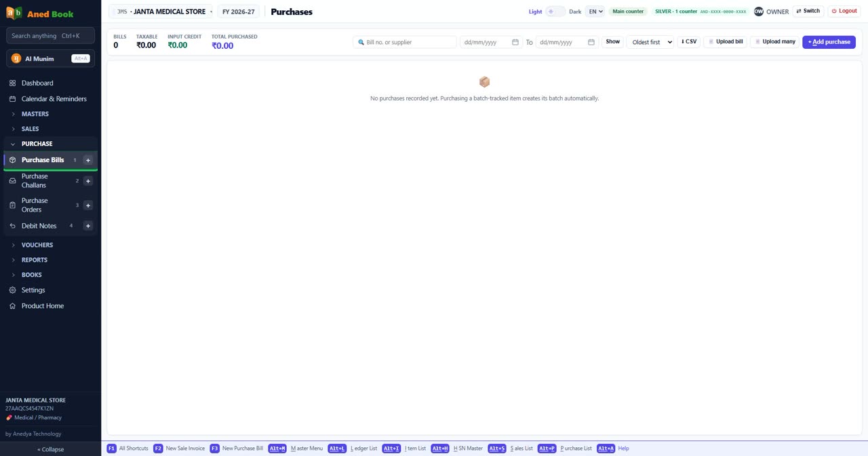Select FY 2026-27 financial year
Screen dimensions: 868x456
(x=239, y=12)
